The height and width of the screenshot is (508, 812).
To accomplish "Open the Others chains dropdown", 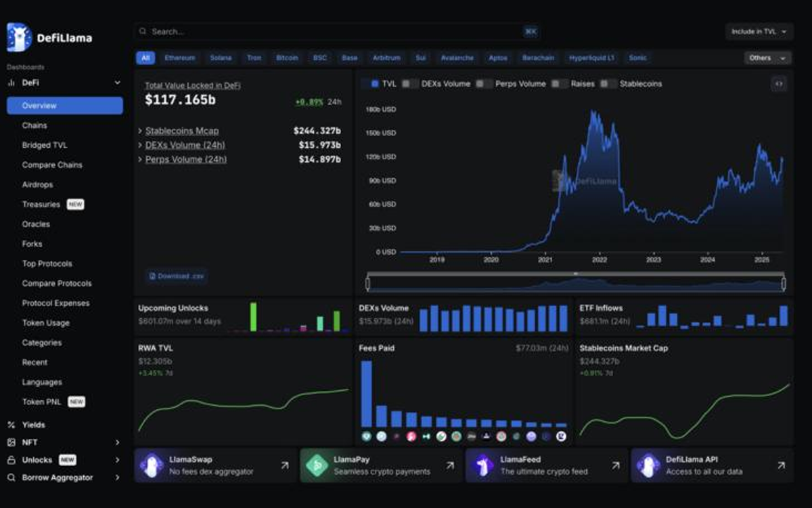I will pos(767,58).
